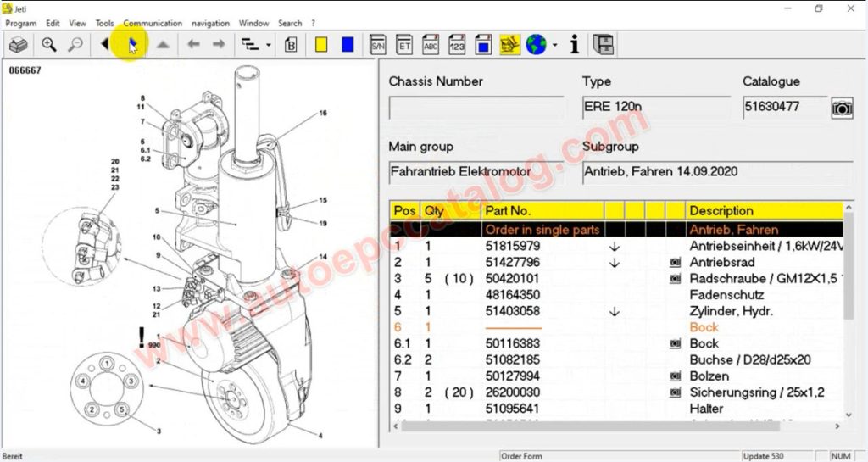
Task: Click the information 'i' icon
Action: (x=575, y=45)
